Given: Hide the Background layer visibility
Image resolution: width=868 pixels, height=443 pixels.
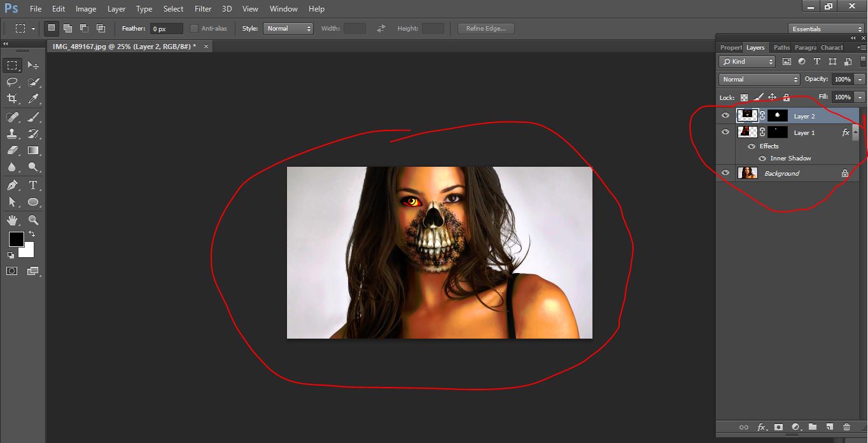Looking at the screenshot, I should [x=725, y=173].
